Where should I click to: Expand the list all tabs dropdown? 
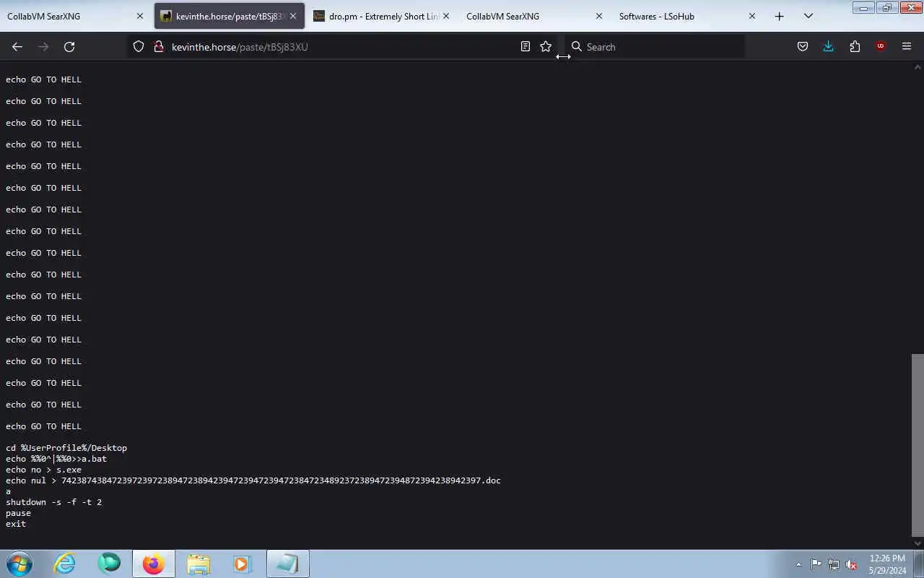(808, 16)
